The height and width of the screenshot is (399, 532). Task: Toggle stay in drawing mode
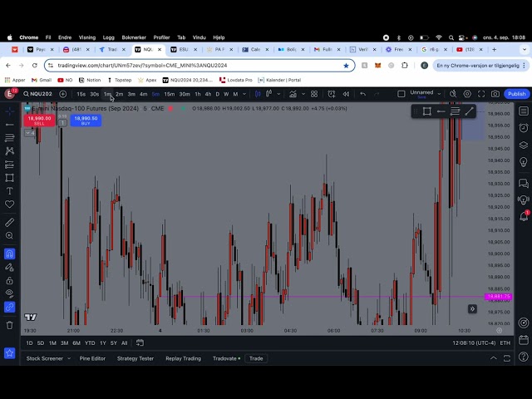point(9,268)
